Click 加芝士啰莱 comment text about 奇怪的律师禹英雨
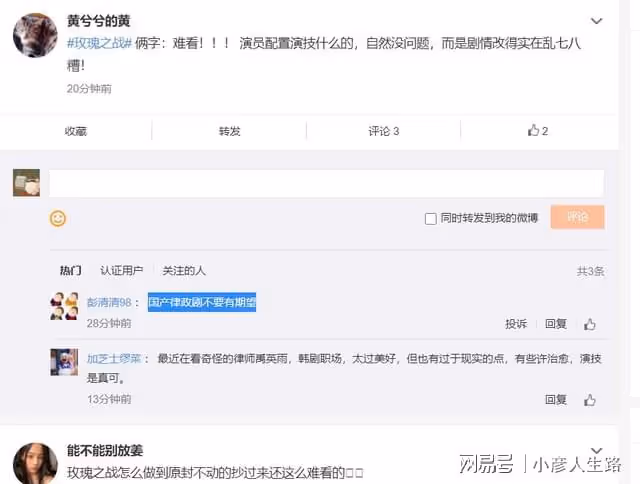 [x=344, y=368]
